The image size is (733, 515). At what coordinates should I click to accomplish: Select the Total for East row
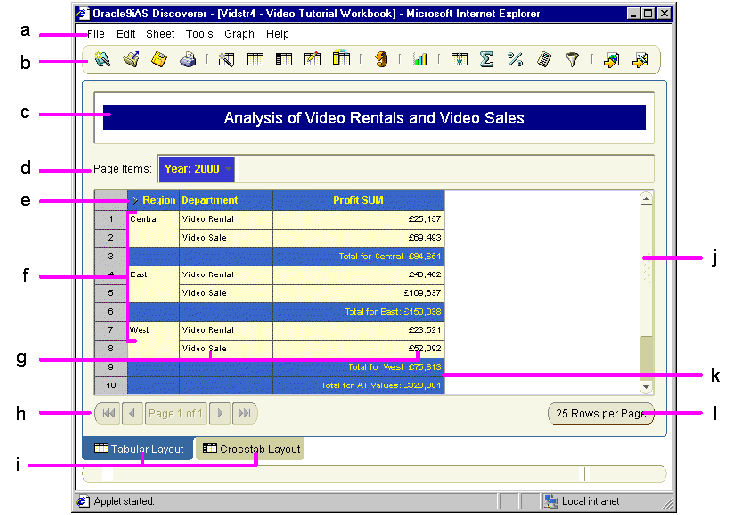286,312
